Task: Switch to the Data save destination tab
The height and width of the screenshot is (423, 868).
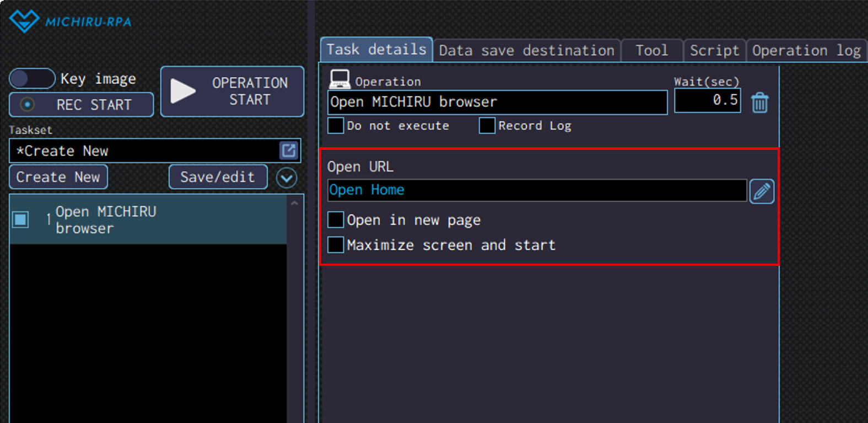Action: [x=526, y=51]
